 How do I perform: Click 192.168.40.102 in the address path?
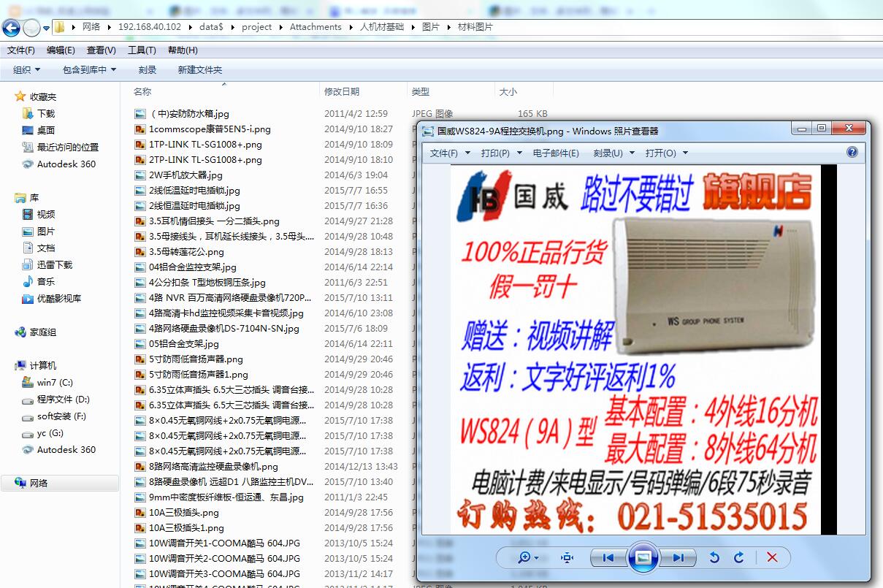click(x=149, y=27)
